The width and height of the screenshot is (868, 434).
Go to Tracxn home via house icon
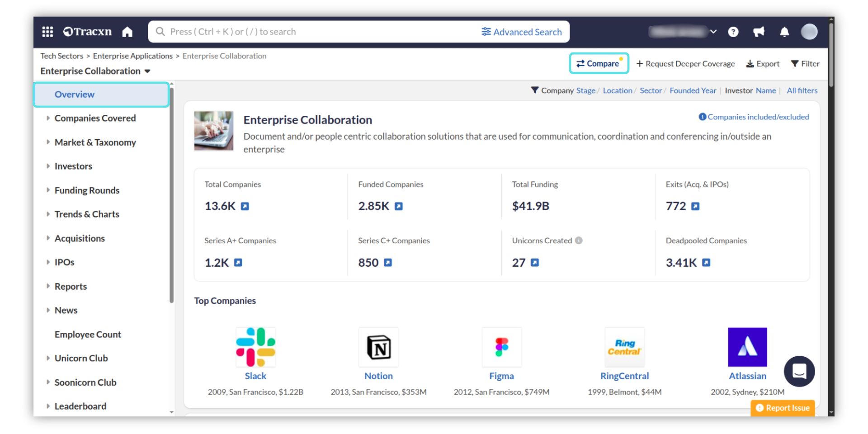coord(127,32)
